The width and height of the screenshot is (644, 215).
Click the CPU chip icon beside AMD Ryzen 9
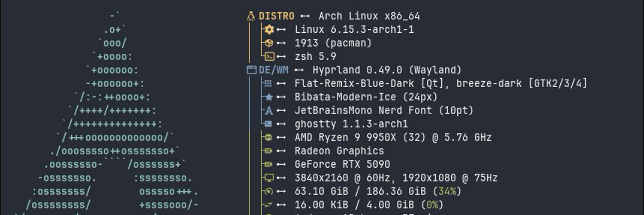pos(268,137)
